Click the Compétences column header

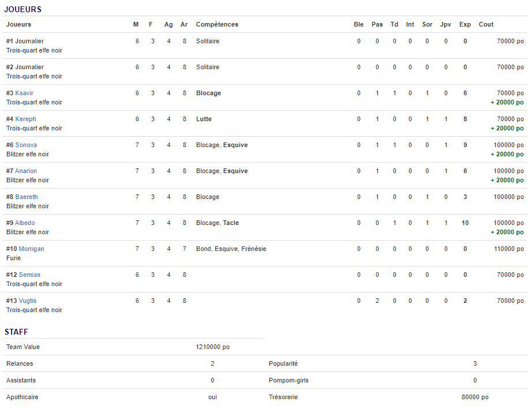[217, 24]
